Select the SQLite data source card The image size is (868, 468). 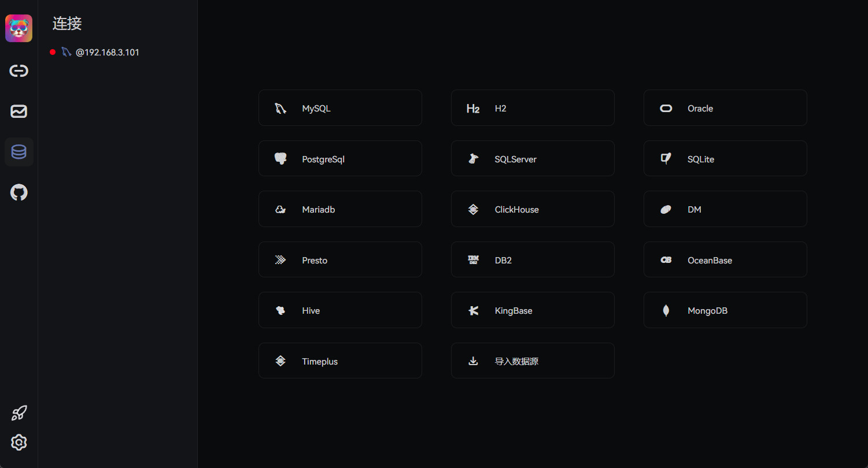(x=725, y=159)
